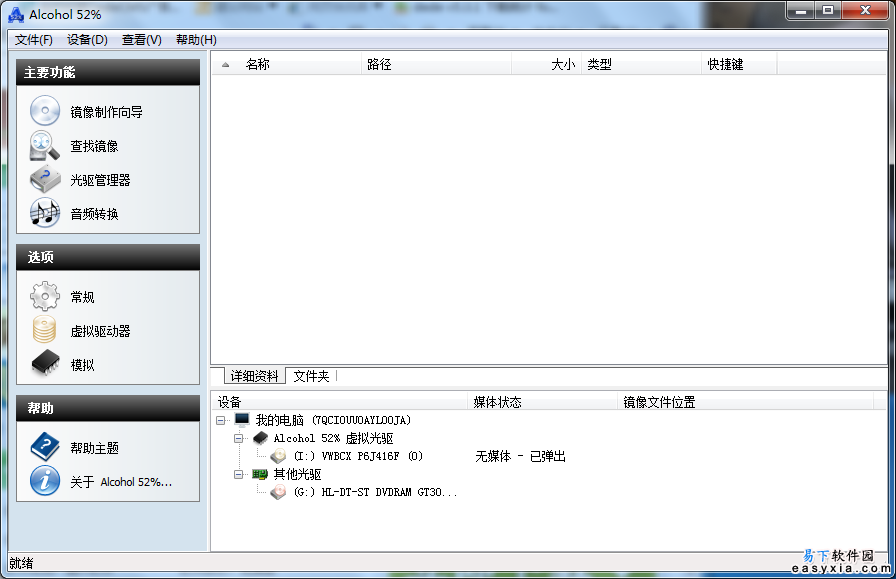Open 关于 Alcohol 52%... text link

tap(121, 482)
